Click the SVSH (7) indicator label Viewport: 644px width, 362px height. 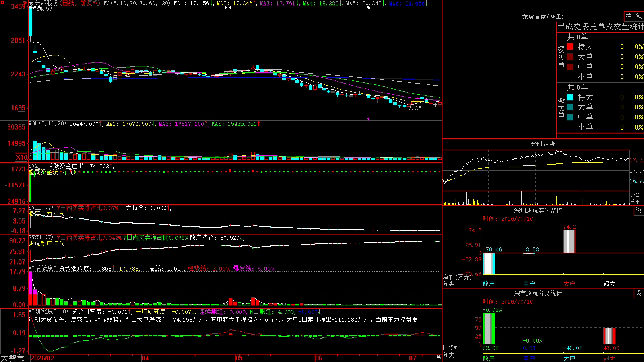coord(41,238)
